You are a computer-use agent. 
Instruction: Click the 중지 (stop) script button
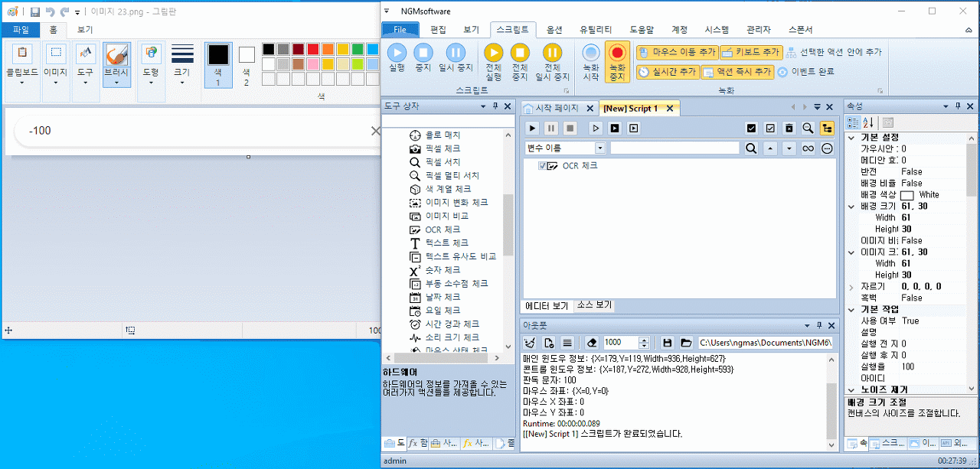(x=423, y=58)
